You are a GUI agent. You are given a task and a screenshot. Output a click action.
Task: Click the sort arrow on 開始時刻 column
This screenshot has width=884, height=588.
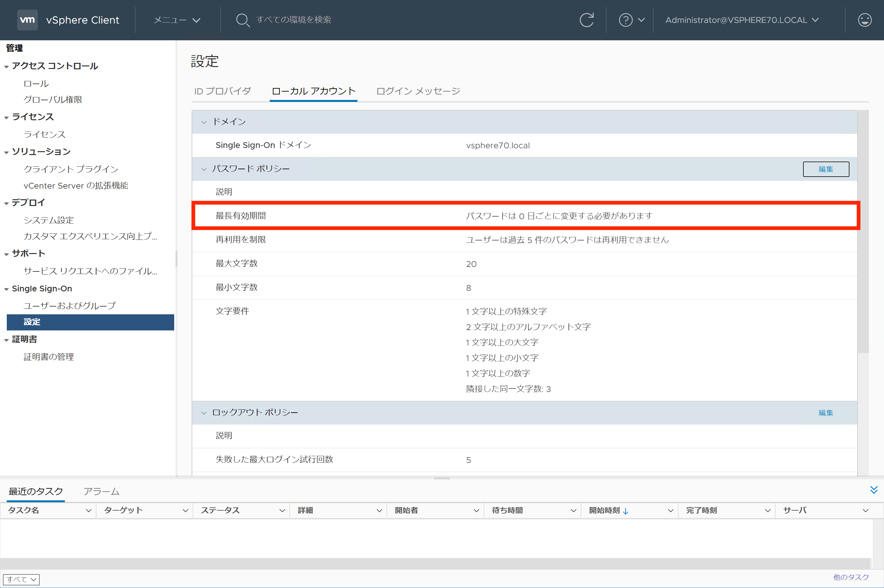[x=626, y=511]
